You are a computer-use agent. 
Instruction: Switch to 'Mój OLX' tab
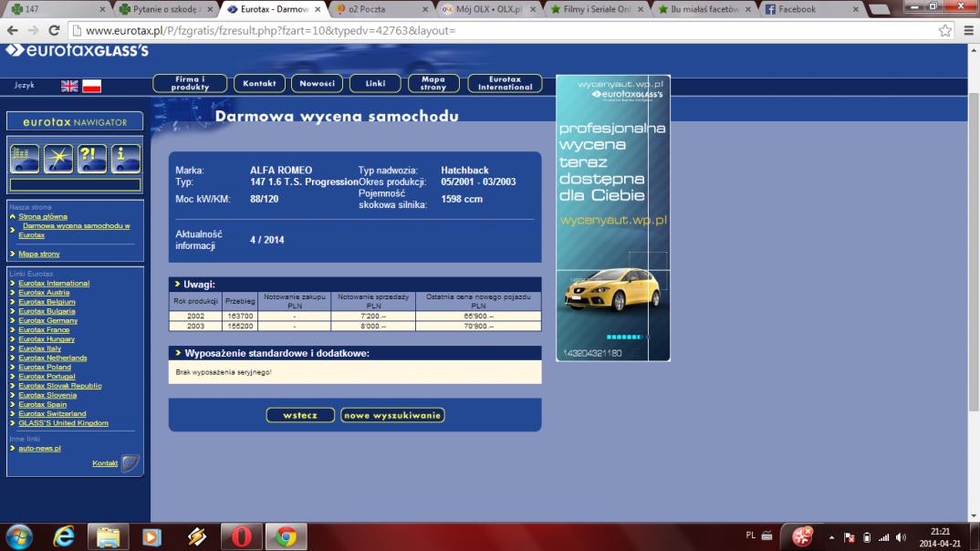[x=489, y=9]
